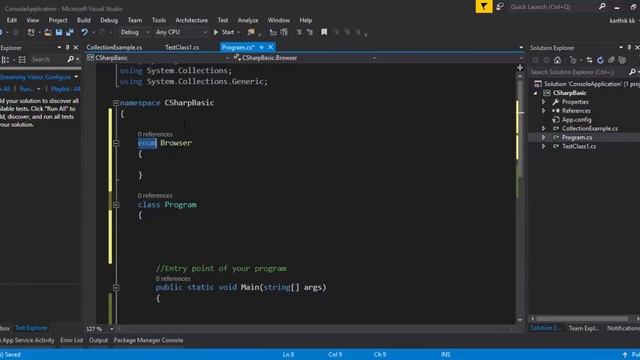Screen dimensions: 640x360
Task: Click the decrease indent toolbar icon
Action: (x=273, y=32)
